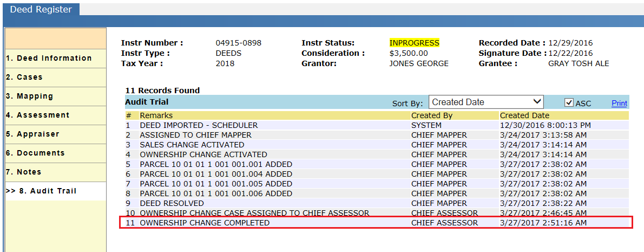Image resolution: width=644 pixels, height=252 pixels.
Task: Switch to 3. Mapping section
Action: [55, 96]
